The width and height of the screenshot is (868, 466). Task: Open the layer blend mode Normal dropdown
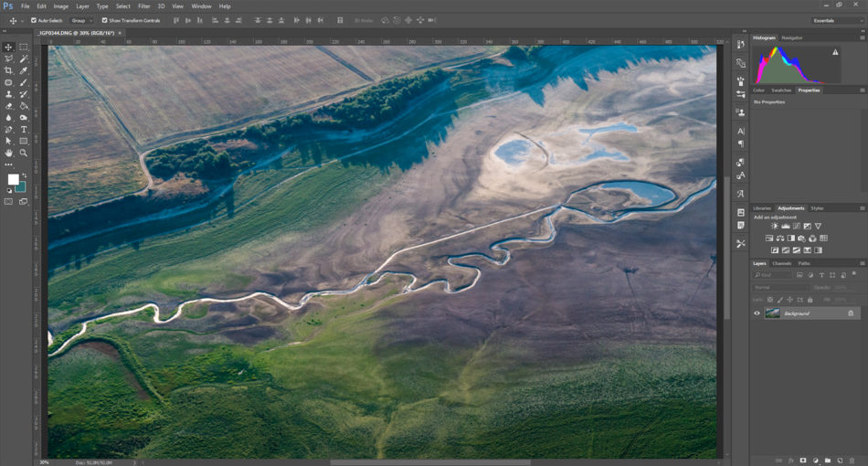pyautogui.click(x=775, y=287)
